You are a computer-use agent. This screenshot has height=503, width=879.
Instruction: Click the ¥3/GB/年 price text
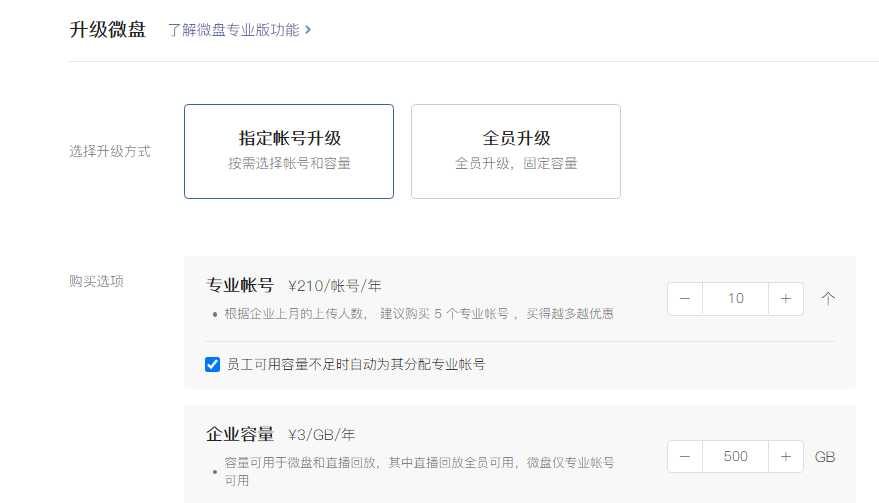[321, 435]
